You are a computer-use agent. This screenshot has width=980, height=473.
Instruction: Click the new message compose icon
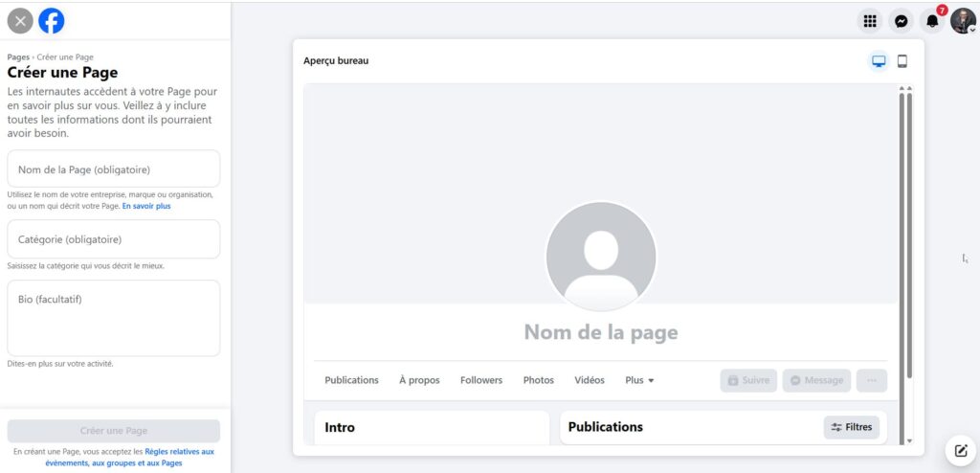coord(959,450)
